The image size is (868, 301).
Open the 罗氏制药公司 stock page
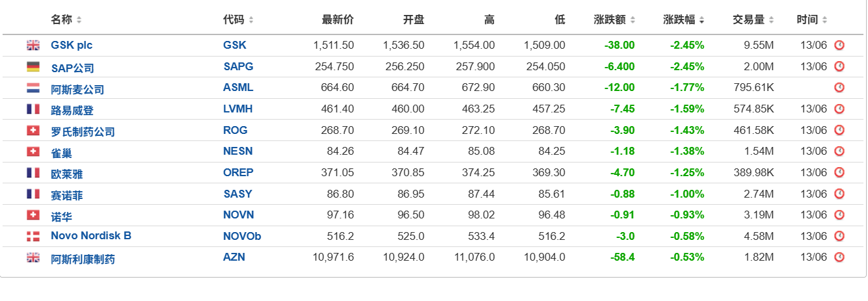pyautogui.click(x=83, y=132)
